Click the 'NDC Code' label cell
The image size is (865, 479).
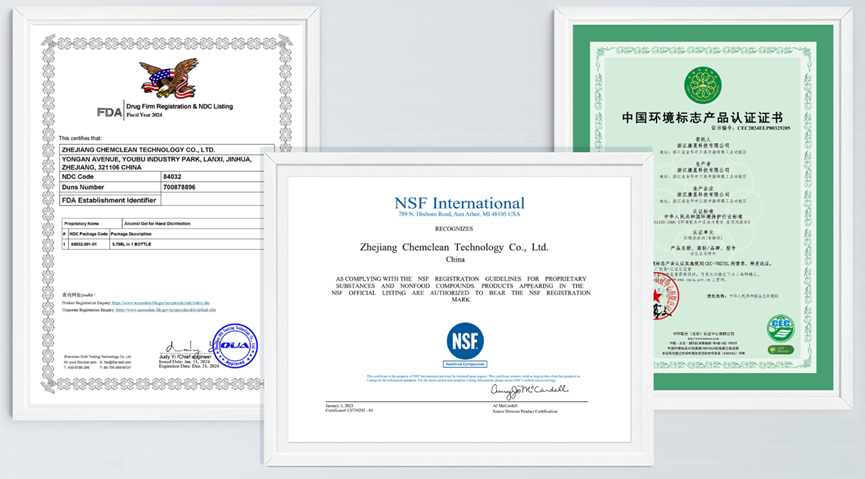pyautogui.click(x=110, y=177)
